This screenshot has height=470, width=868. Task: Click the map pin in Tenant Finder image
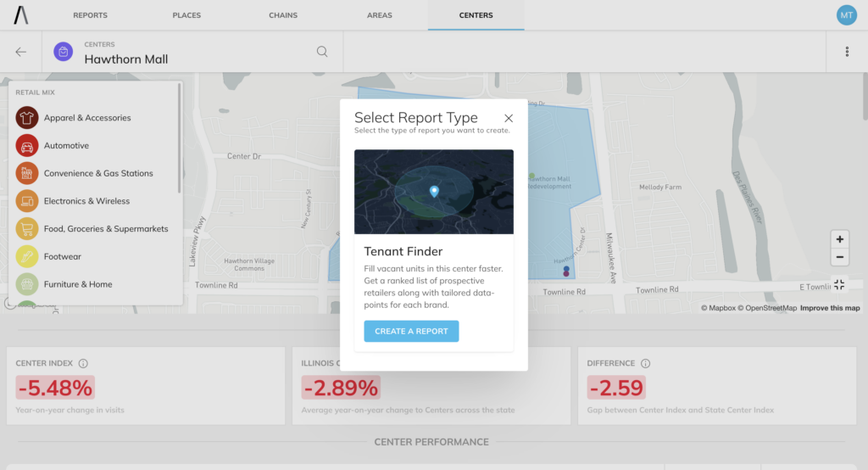coord(434,192)
